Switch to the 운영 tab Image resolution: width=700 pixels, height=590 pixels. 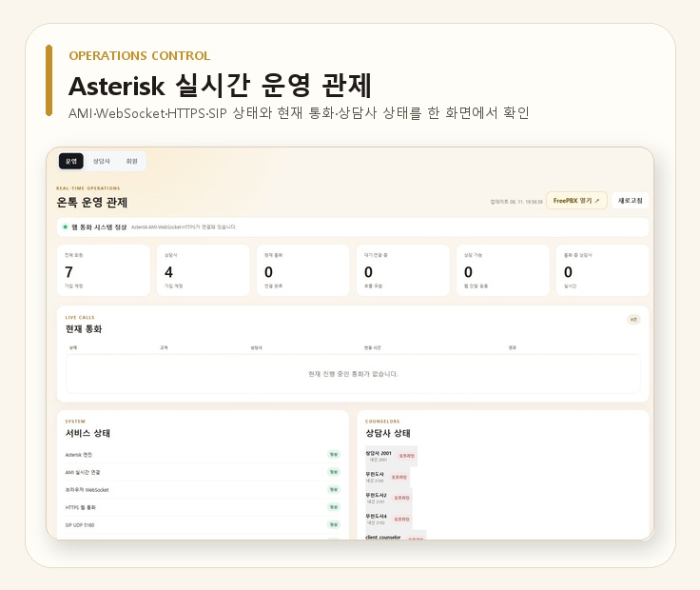click(71, 161)
